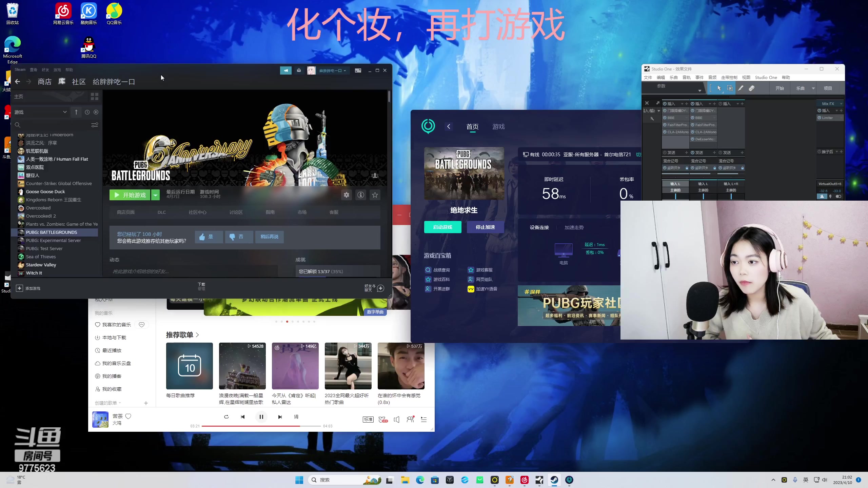Click 添加游戏 in Steam footer
This screenshot has height=488, width=868.
pyautogui.click(x=28, y=288)
